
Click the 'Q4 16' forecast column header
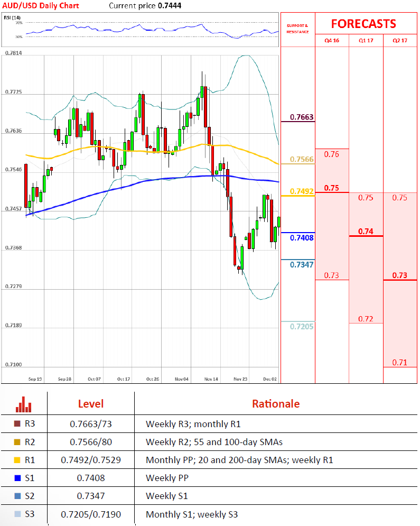(332, 41)
